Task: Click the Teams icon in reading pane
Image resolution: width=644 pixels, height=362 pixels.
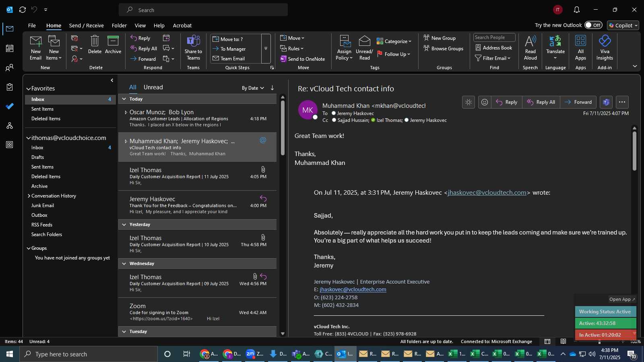Action: coord(606,102)
